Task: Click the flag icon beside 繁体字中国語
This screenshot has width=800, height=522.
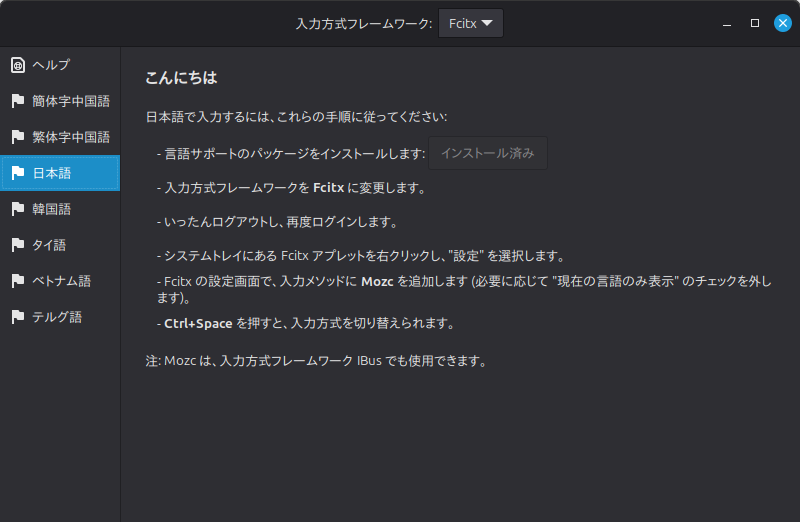Action: [x=17, y=137]
